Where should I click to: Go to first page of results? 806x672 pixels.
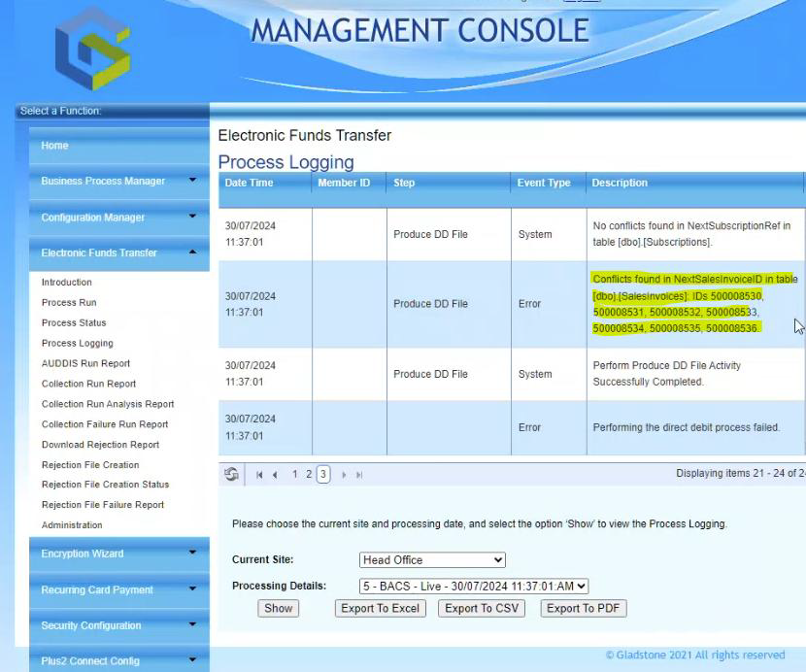[x=259, y=475]
